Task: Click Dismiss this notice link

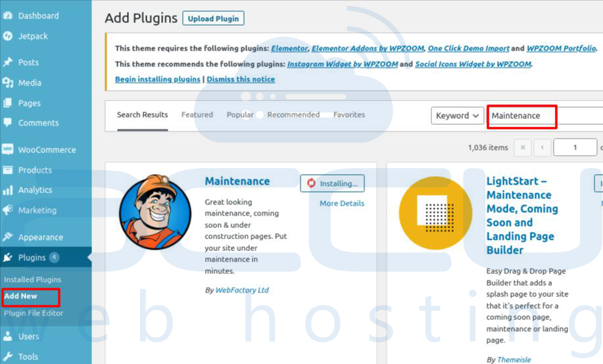Action: click(241, 79)
